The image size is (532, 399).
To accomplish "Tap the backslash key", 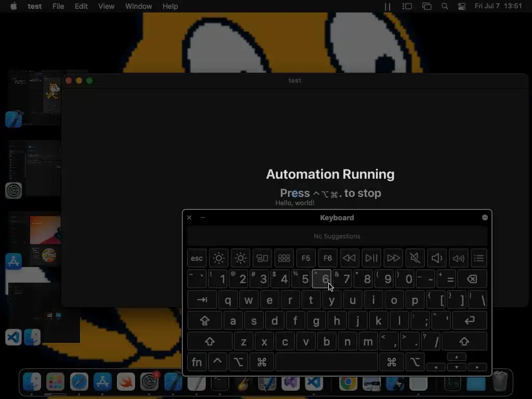I will click(478, 300).
